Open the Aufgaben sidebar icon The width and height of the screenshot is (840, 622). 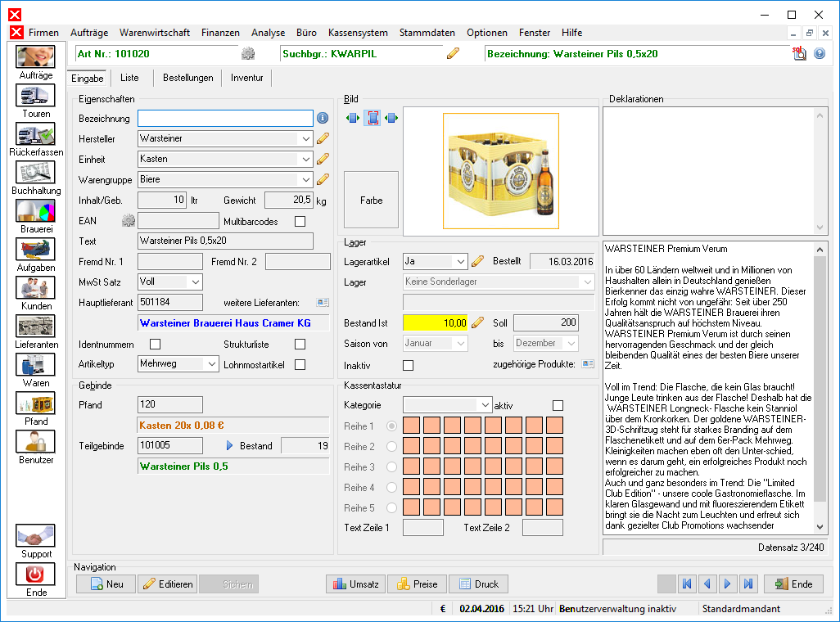point(35,250)
